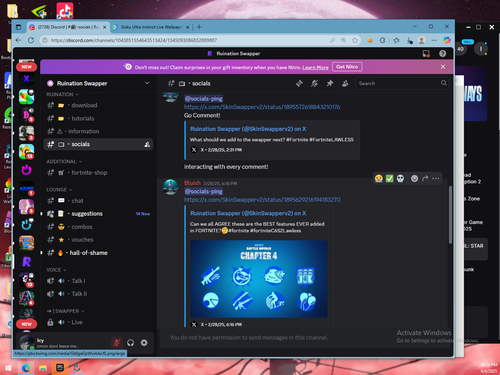
Task: Click the browser address bar URL
Action: [134, 40]
